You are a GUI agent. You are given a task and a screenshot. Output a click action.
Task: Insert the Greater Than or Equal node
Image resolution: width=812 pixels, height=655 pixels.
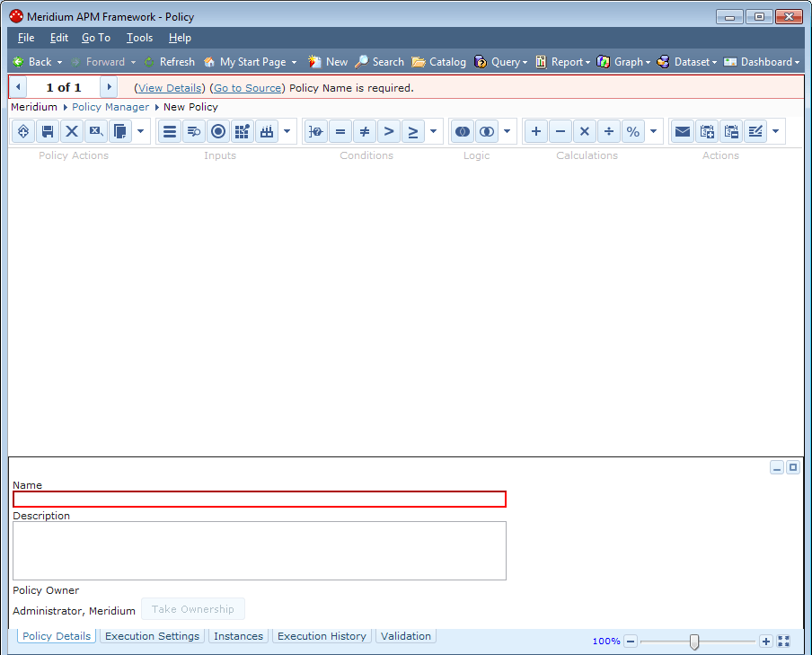click(x=413, y=131)
